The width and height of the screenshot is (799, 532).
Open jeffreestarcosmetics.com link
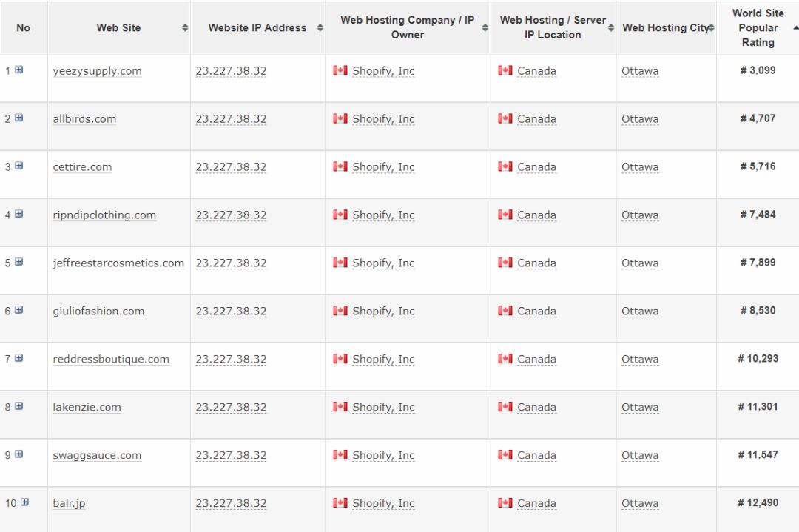click(118, 263)
